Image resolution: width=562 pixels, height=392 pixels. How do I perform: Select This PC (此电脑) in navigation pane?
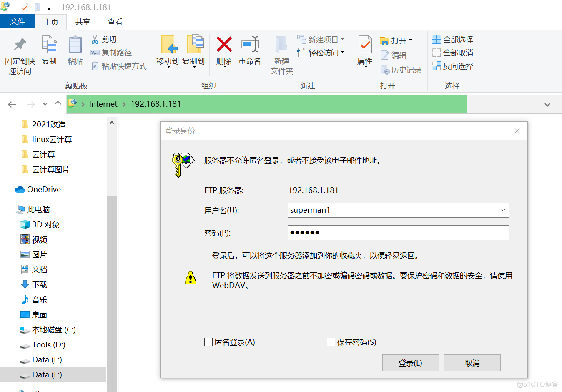pos(33,209)
